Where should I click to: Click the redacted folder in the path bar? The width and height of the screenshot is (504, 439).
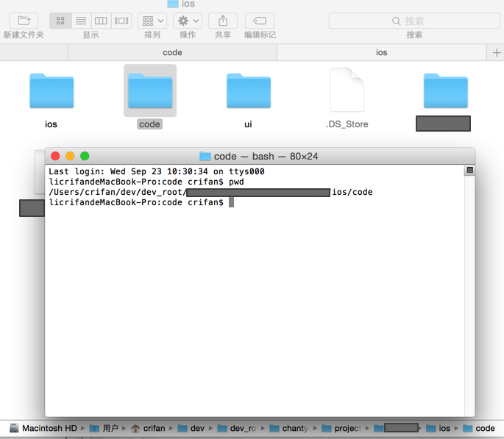point(397,428)
